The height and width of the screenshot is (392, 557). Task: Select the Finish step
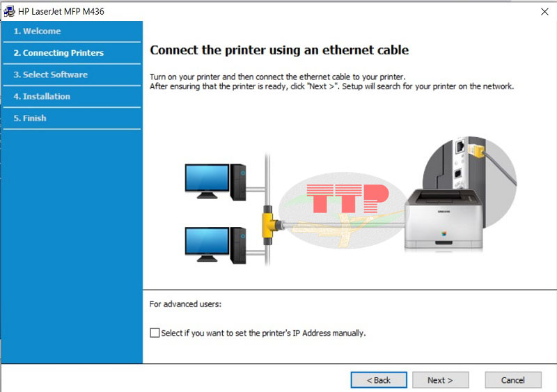(x=72, y=118)
